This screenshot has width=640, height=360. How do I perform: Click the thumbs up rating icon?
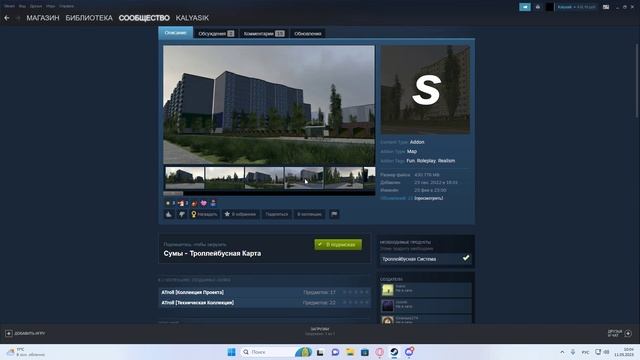pyautogui.click(x=169, y=214)
